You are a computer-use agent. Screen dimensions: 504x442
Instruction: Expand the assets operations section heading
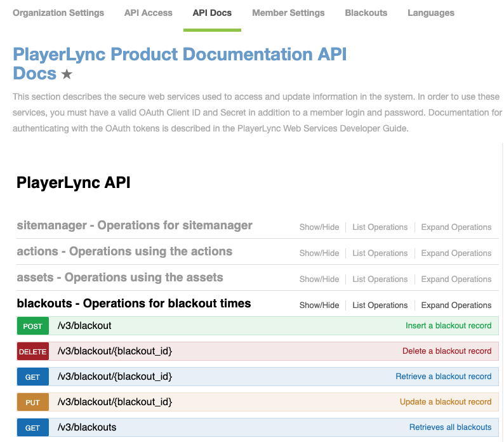coord(120,278)
